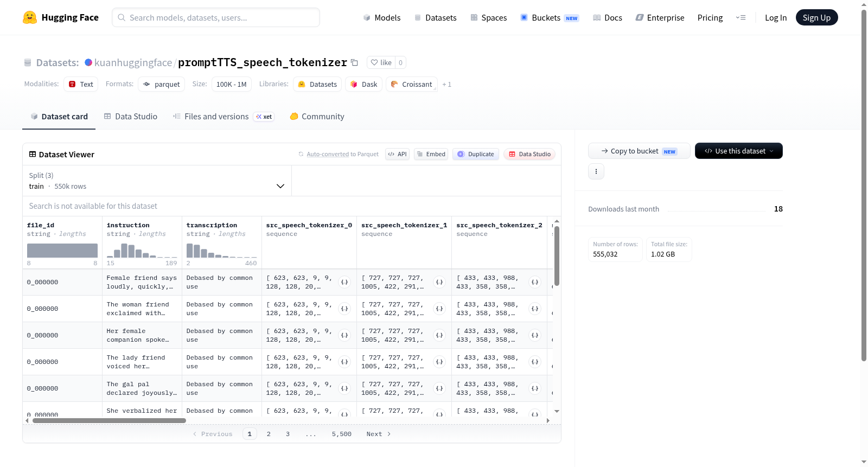
Task: Open the more options three-dot button
Action: coord(596,171)
